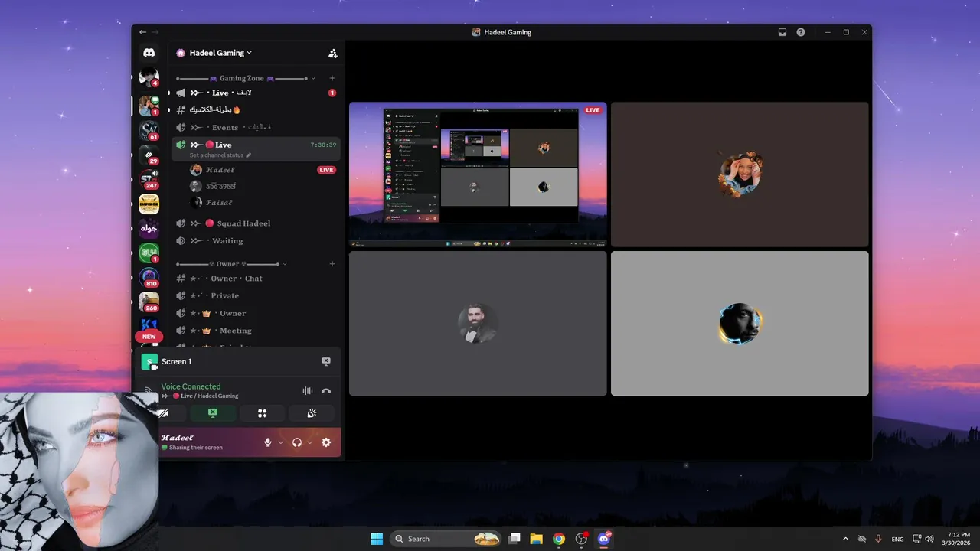The height and width of the screenshot is (551, 980).
Task: Click the NEW unread indicator pill
Action: 149,337
